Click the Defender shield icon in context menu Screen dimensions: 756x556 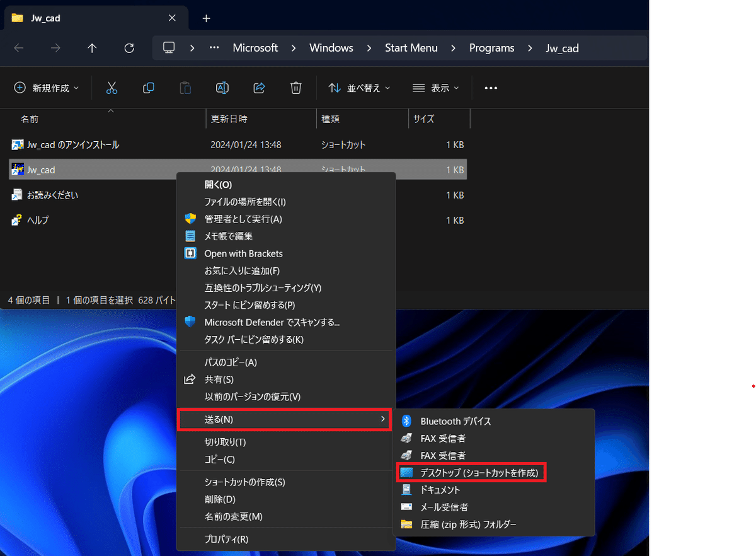pos(190,322)
